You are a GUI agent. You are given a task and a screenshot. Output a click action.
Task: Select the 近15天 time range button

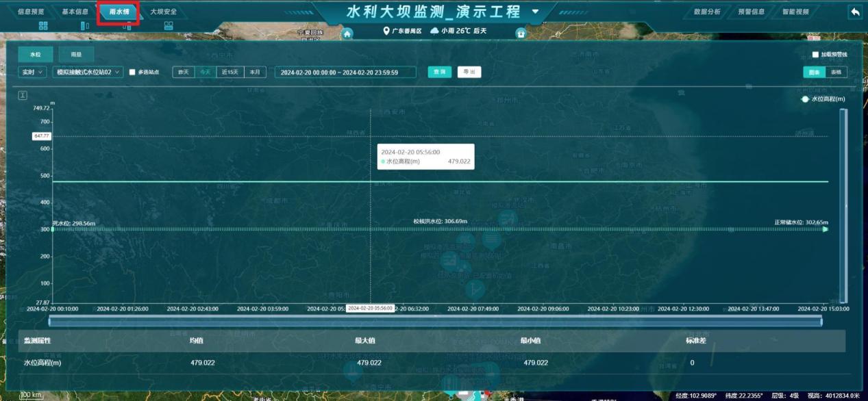point(229,72)
